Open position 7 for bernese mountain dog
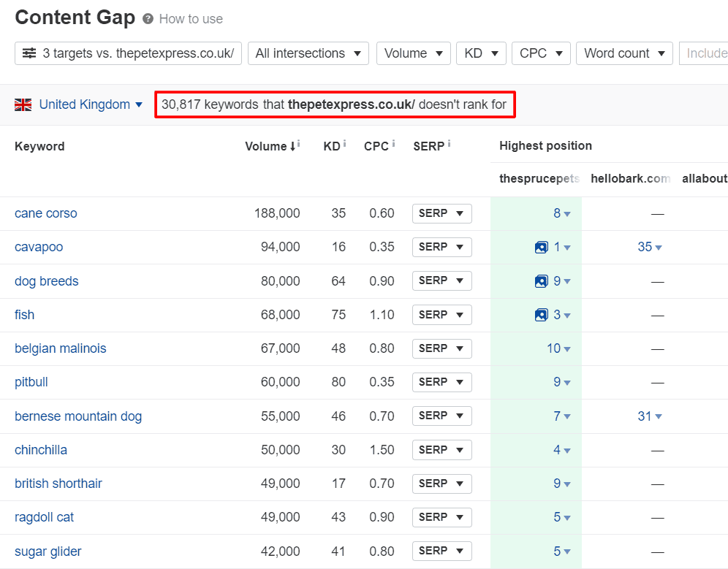 click(562, 416)
